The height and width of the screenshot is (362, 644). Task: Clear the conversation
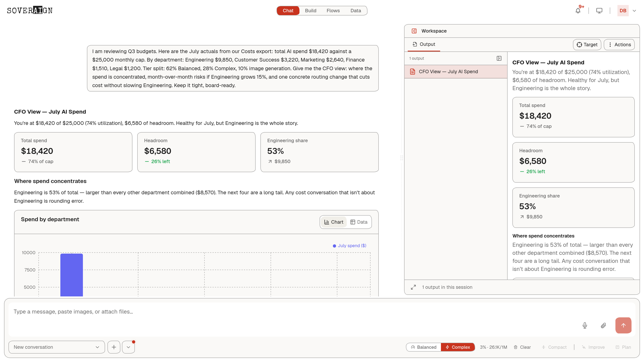[x=522, y=347]
